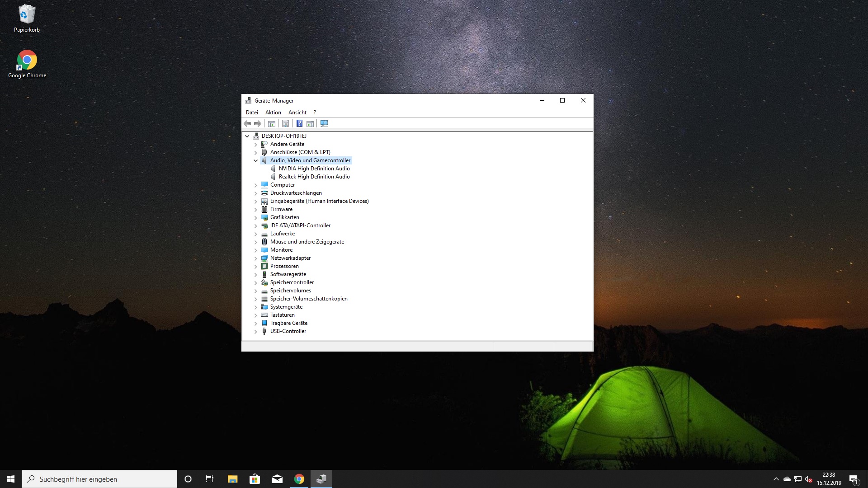Open the Ansicht menu
The height and width of the screenshot is (488, 868).
pyautogui.click(x=297, y=113)
